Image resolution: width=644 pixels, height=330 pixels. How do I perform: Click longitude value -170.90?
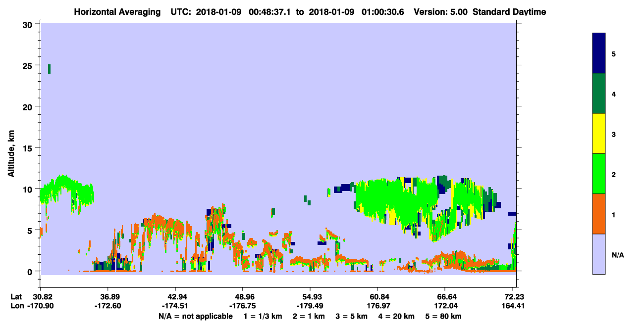[x=41, y=306]
